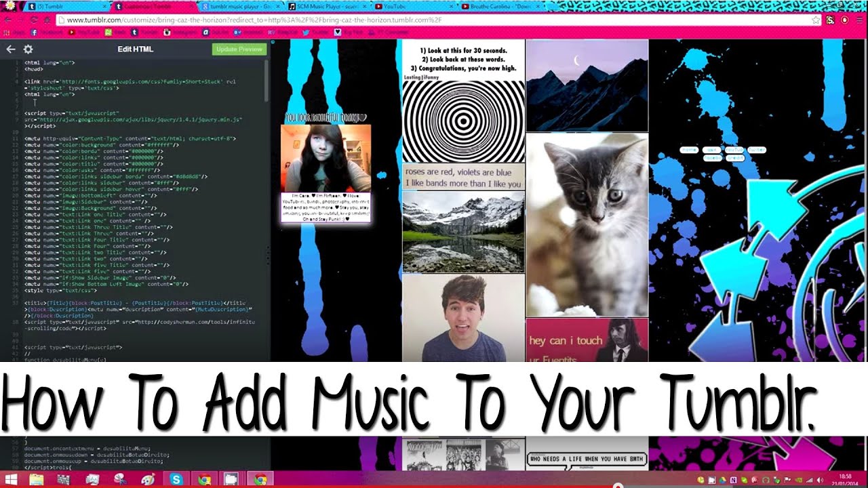
Task: Click the green Update Preview button
Action: (239, 49)
